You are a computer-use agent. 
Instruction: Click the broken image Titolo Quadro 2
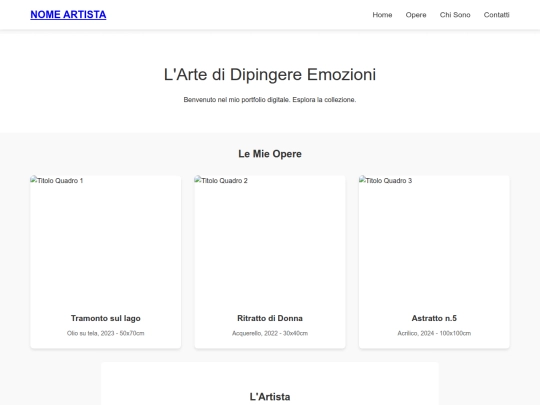click(x=270, y=239)
